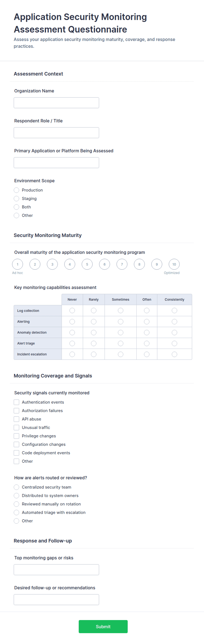
Task: Choose Both for Environment Scope
Action: pyautogui.click(x=16, y=207)
